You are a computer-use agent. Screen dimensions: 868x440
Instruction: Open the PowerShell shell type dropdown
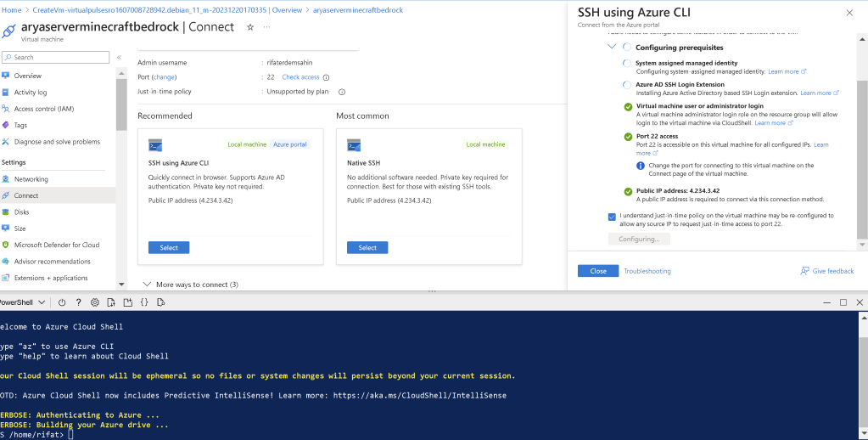23,302
